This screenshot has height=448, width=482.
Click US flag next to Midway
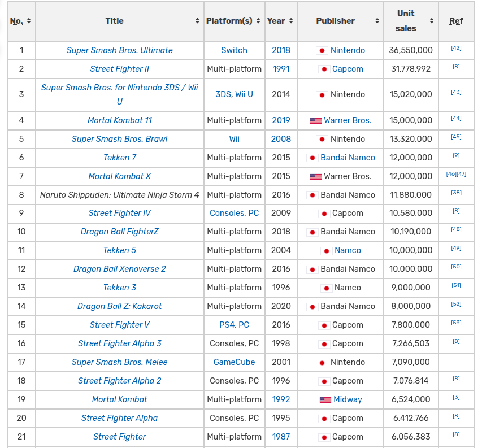tap(325, 400)
